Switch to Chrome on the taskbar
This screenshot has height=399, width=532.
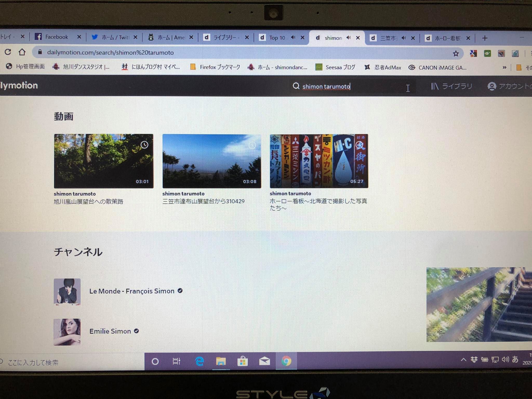pyautogui.click(x=286, y=361)
